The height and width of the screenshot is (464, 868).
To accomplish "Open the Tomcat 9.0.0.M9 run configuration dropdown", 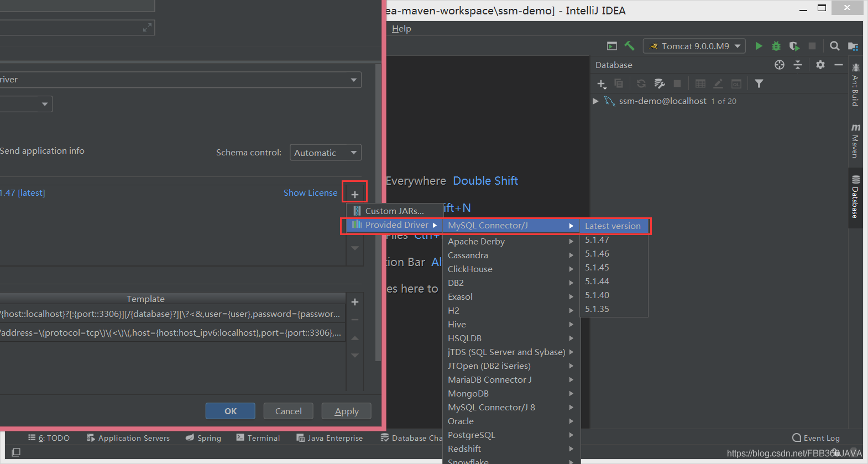I will (694, 46).
